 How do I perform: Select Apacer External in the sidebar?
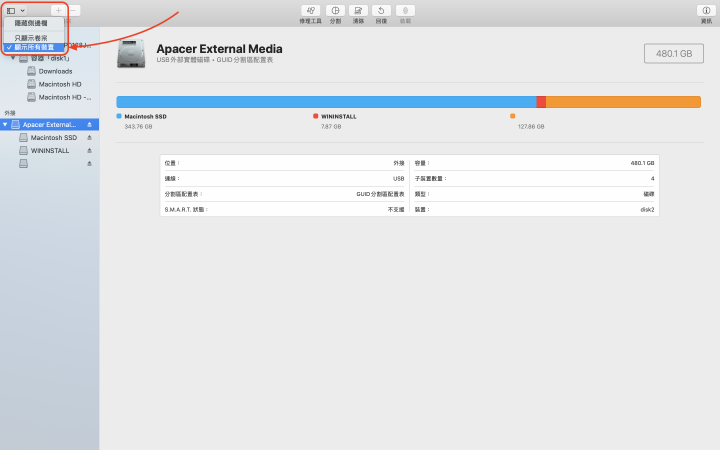click(49, 124)
